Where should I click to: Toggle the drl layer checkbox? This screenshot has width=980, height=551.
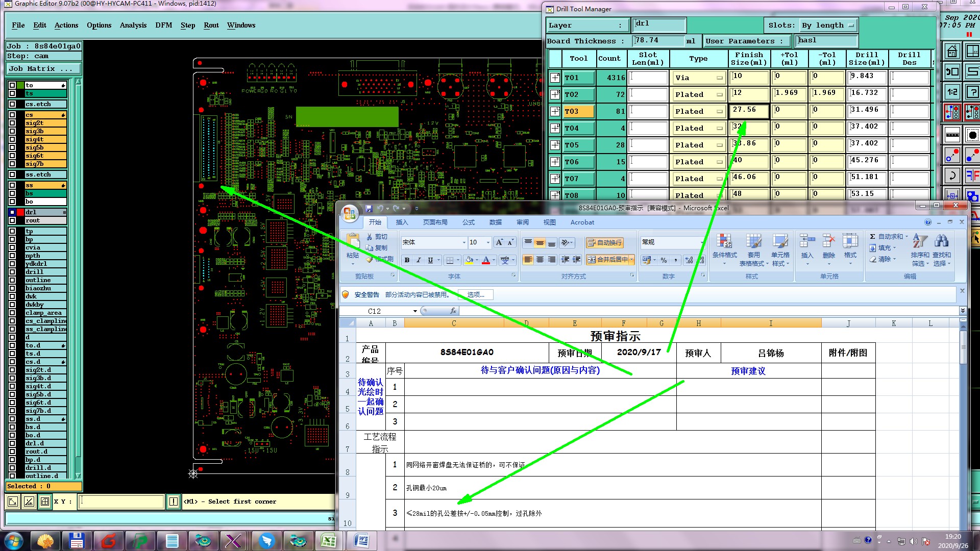tap(12, 212)
